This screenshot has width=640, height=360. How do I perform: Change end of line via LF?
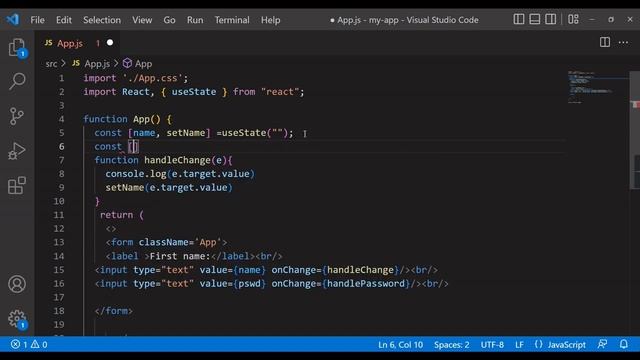pyautogui.click(x=519, y=345)
